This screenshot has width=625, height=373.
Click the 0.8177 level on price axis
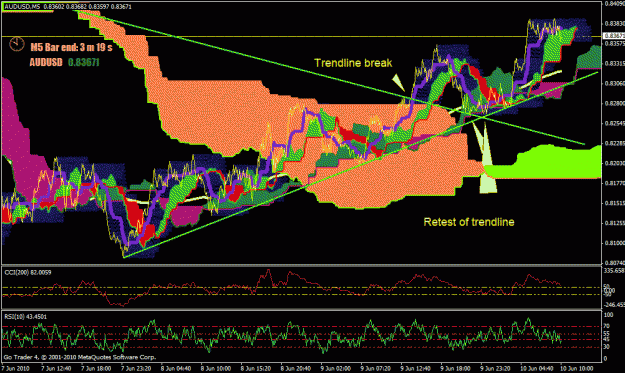[614, 183]
